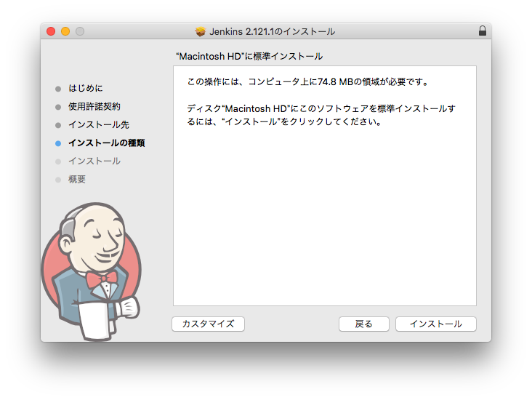Click the lock icon in the title bar
Viewport: 532px width, 400px height.
click(482, 31)
